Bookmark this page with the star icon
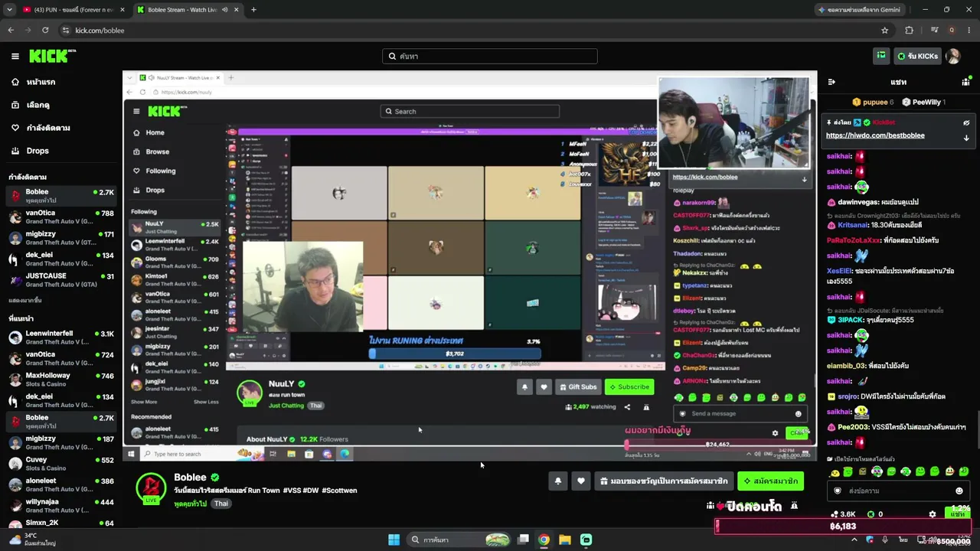 point(885,30)
